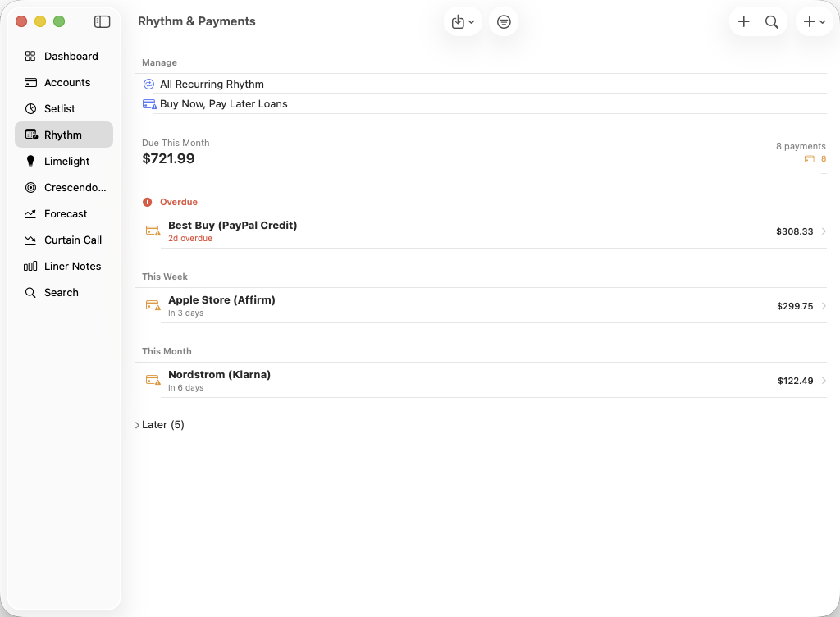Select the Crescendo sidebar icon

tap(31, 187)
